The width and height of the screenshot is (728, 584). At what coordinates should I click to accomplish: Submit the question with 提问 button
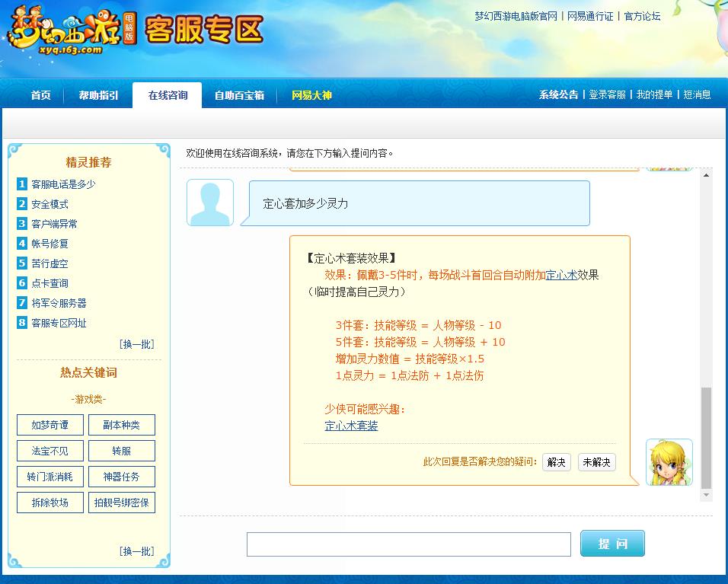point(612,544)
